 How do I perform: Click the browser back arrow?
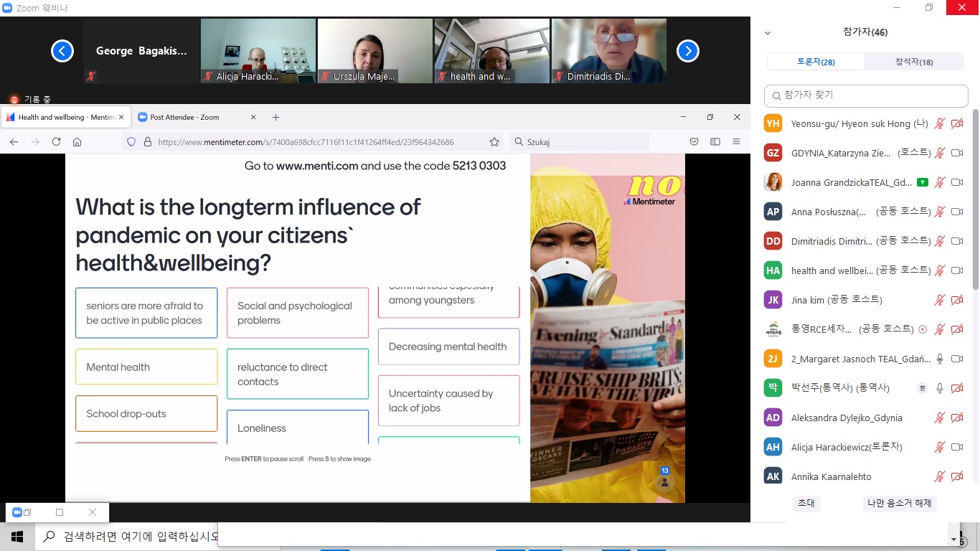tap(14, 142)
